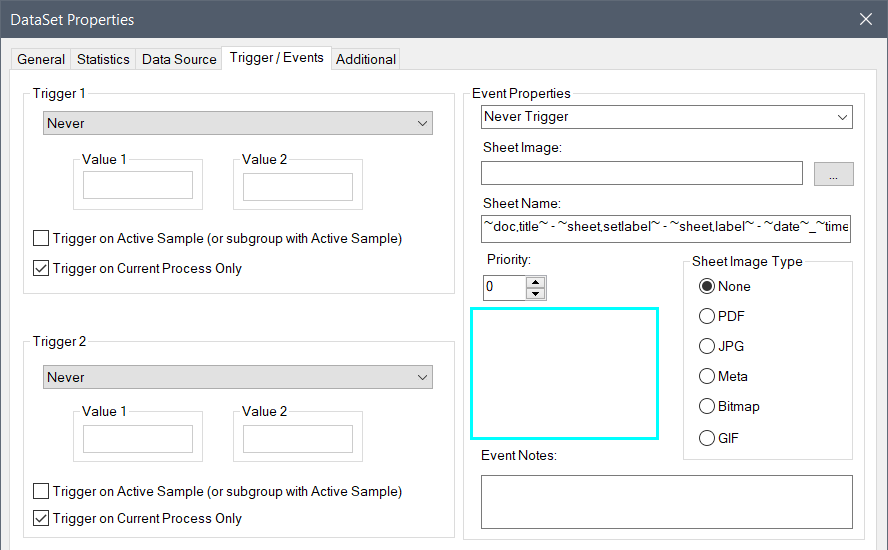888x550 pixels.
Task: Open the Trigger 1 type dropdown
Action: [x=238, y=123]
